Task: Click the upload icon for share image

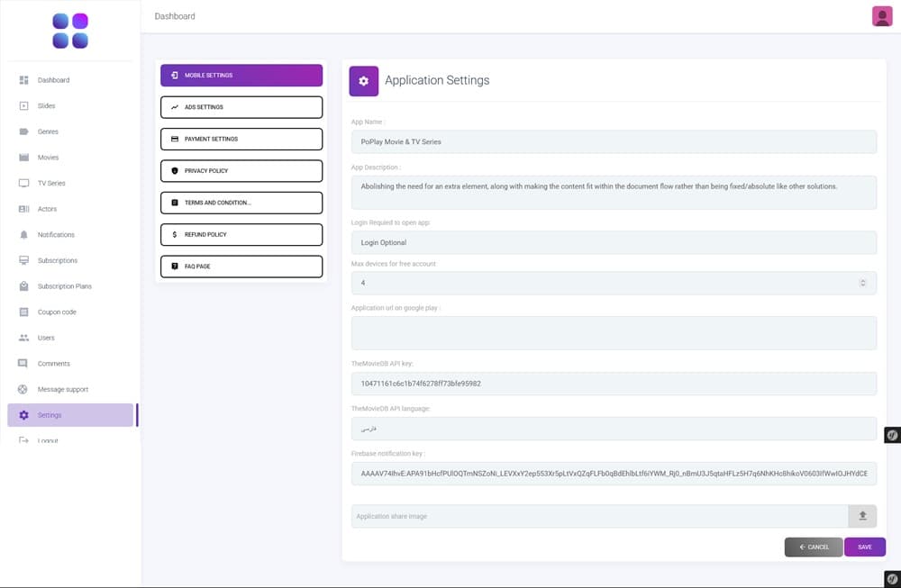Action: coord(861,516)
